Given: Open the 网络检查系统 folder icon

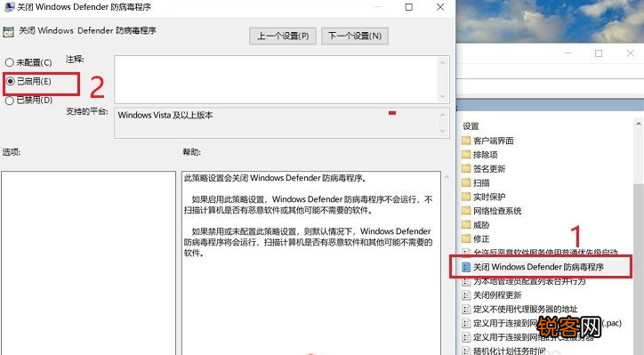Looking at the screenshot, I should pos(466,211).
